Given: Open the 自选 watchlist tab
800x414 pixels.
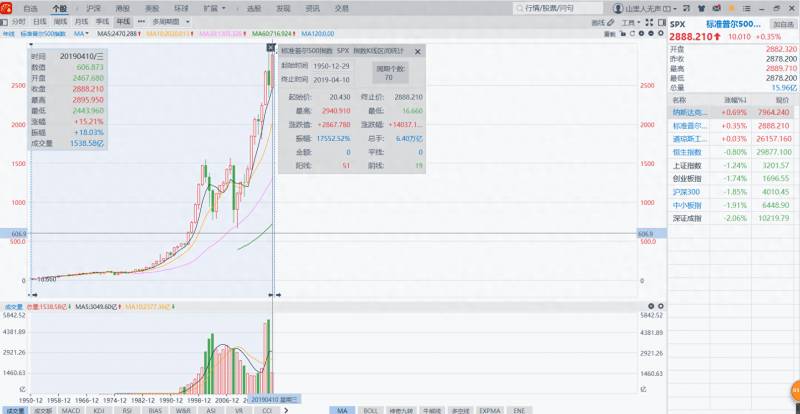Looking at the screenshot, I should [x=31, y=9].
